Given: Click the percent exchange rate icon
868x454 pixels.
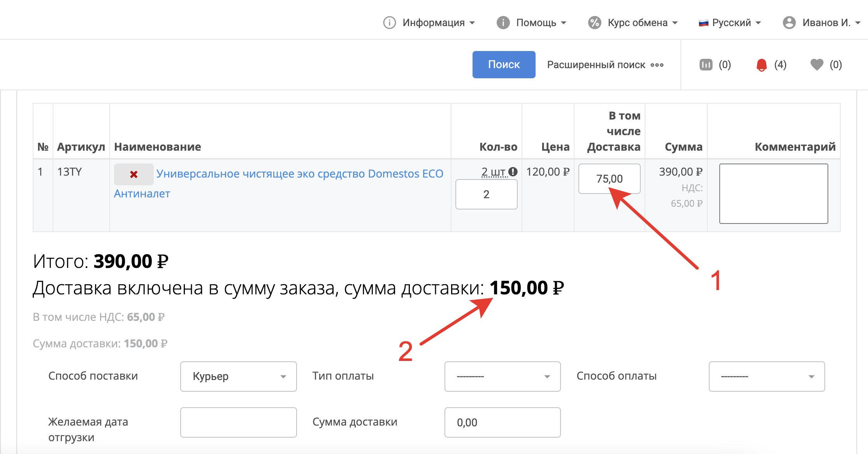Looking at the screenshot, I should (x=594, y=23).
